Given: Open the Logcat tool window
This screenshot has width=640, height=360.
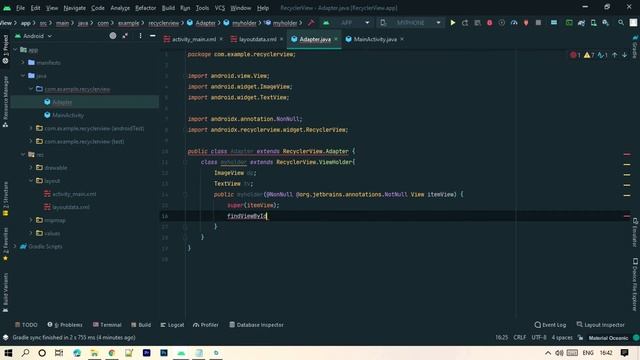Looking at the screenshot, I should 172,325.
